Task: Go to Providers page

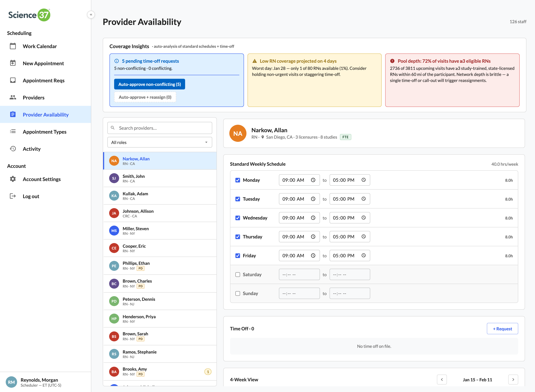Action: 46,97
